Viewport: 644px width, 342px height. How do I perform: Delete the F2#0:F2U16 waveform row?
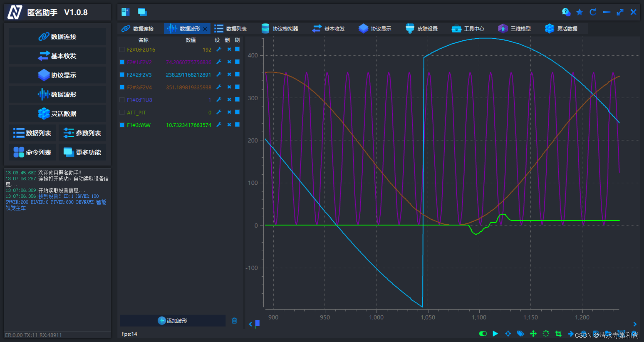[229, 49]
